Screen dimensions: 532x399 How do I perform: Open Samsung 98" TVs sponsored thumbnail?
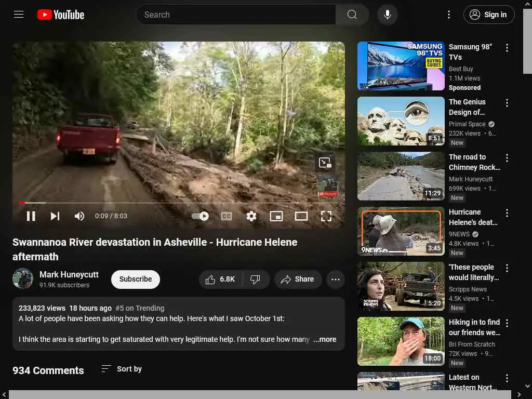pos(401,66)
